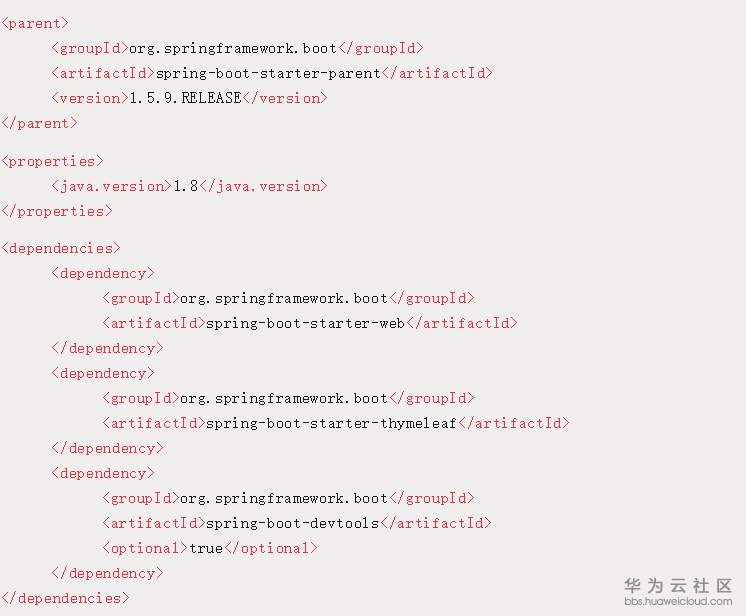The height and width of the screenshot is (616, 746).
Task: Open the bbs.huaweicloud.com watermark link
Action: point(678,602)
